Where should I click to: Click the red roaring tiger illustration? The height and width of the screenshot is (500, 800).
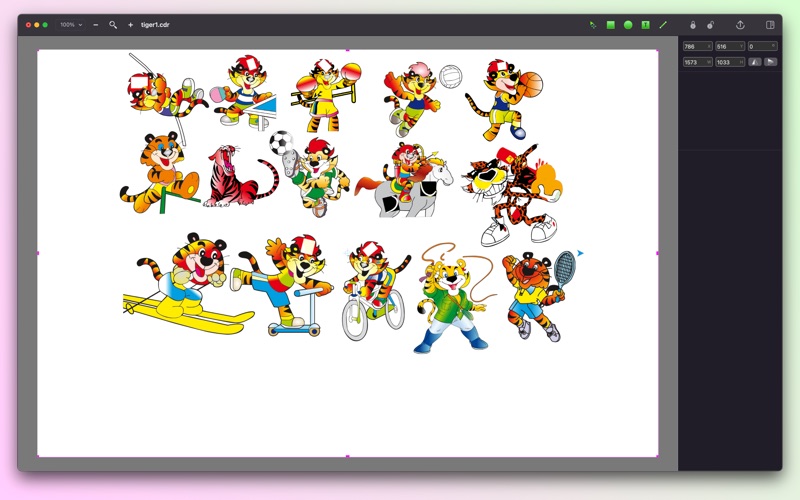241,177
